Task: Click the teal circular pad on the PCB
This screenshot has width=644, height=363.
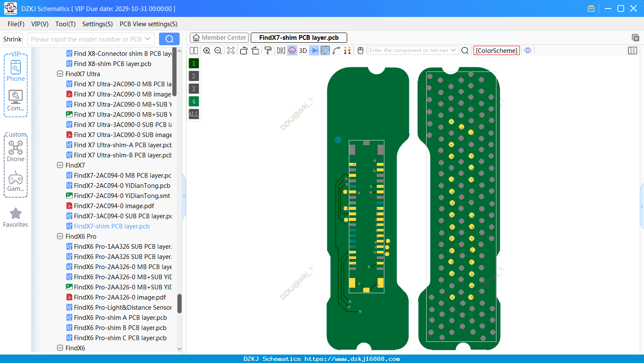Action: coord(338,140)
